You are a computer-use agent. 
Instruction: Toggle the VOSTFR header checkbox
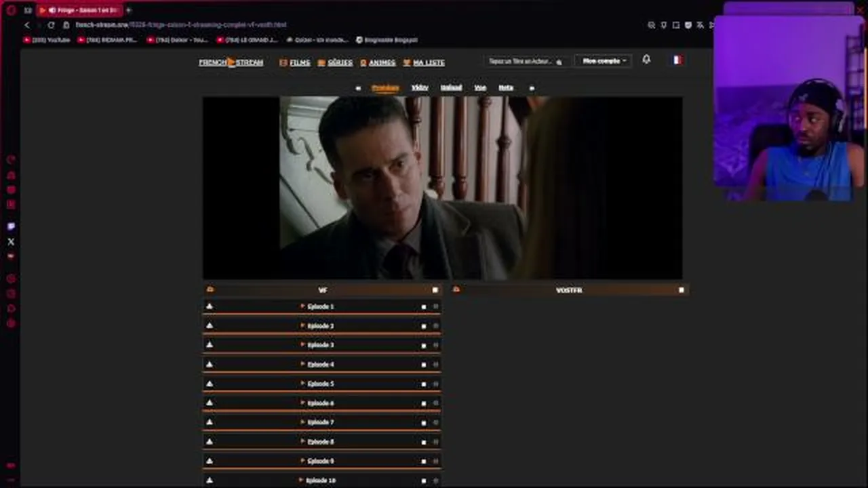[x=682, y=290]
